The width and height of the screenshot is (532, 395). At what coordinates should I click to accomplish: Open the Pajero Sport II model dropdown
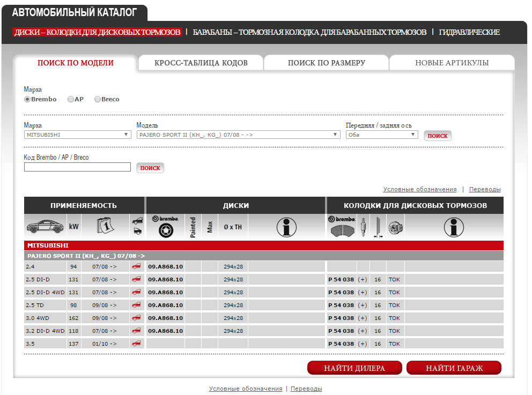click(238, 135)
